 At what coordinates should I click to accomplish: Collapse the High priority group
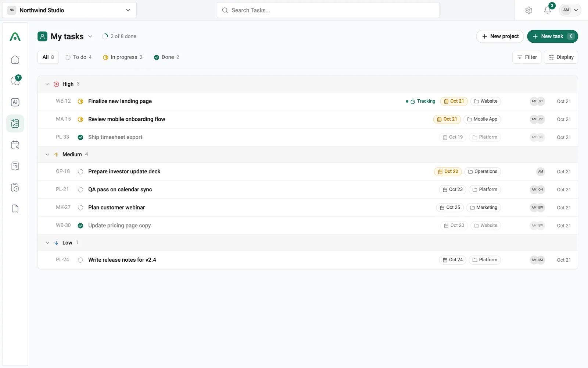(47, 84)
